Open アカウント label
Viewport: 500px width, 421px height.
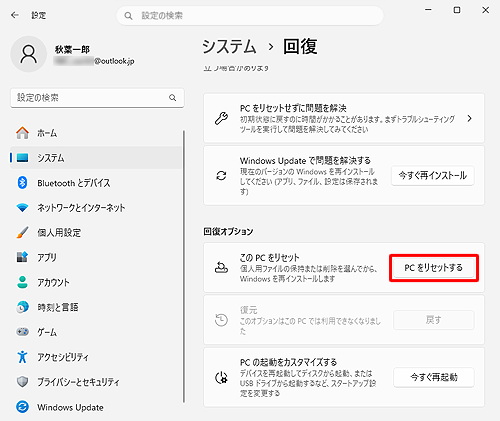tap(53, 282)
